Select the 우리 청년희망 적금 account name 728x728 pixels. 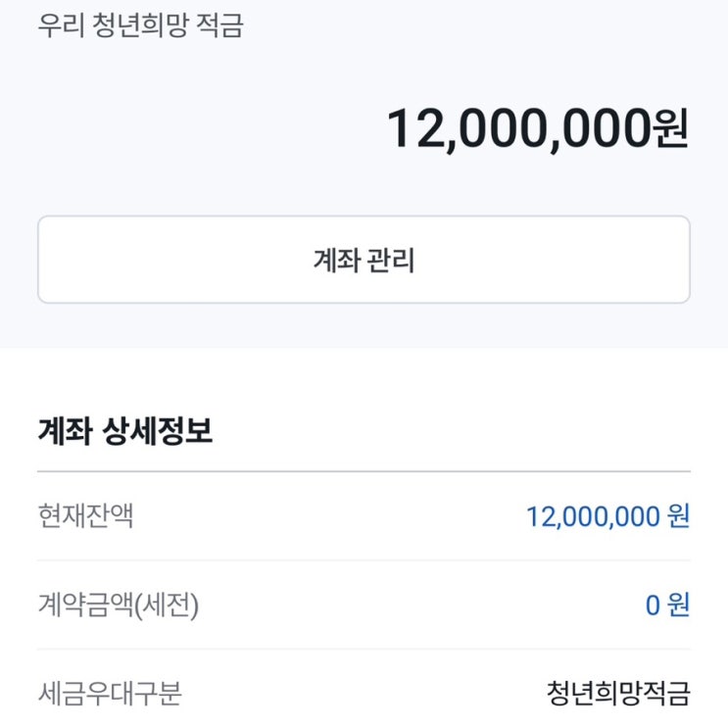point(140,25)
